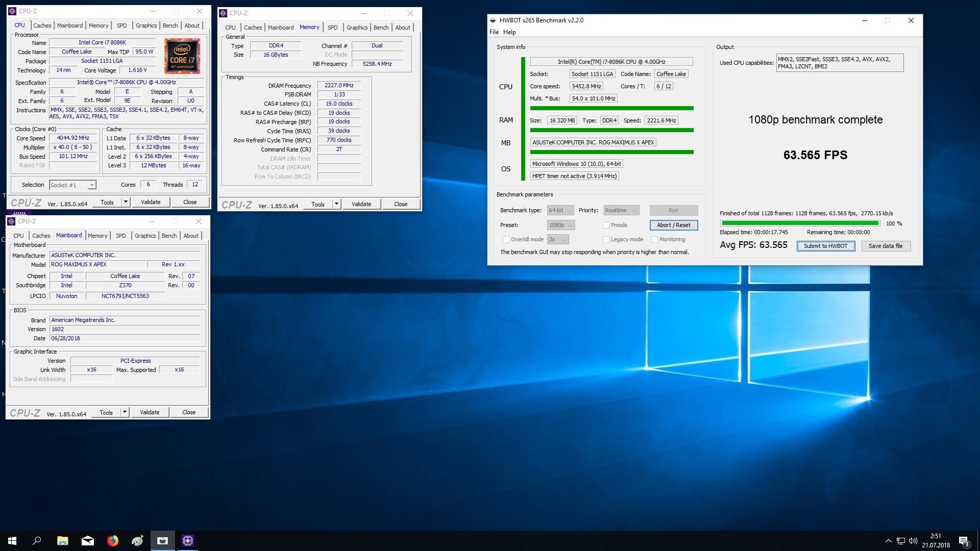Viewport: 980px width, 551px height.
Task: Click taskbar clock showing 2:51
Action: pos(936,541)
